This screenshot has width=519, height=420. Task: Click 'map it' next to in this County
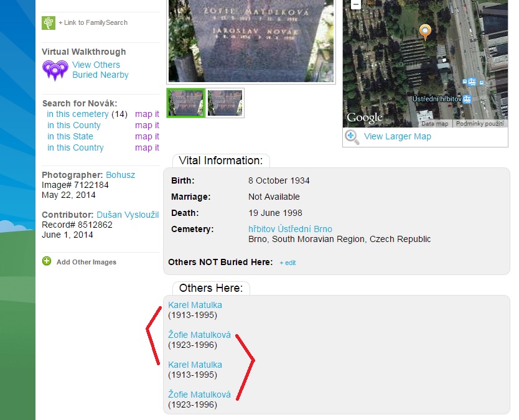click(147, 125)
